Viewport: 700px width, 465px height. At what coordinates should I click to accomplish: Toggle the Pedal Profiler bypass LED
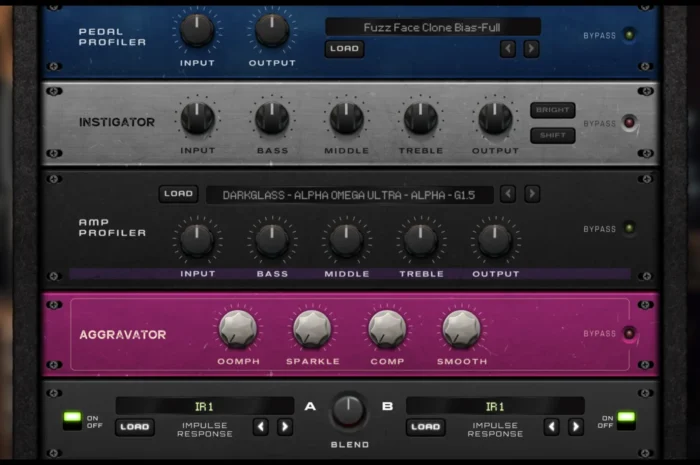(x=629, y=35)
